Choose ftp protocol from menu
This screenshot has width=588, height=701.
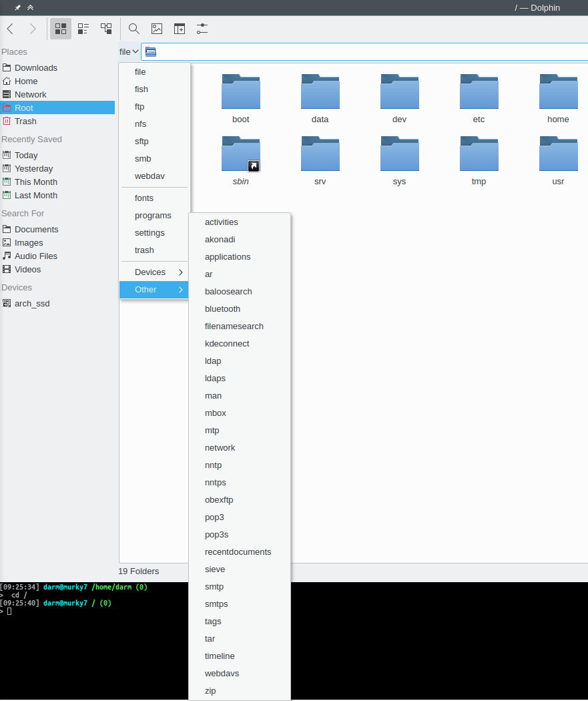pos(154,107)
